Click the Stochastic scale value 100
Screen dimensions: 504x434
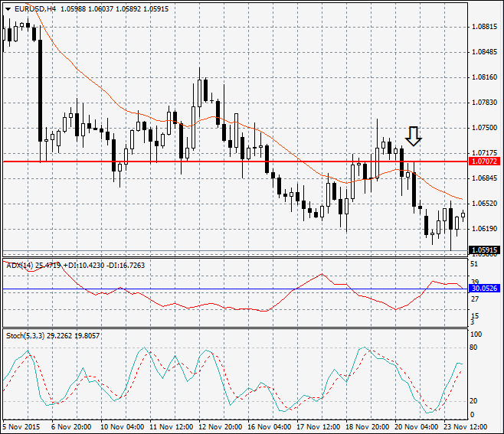click(x=476, y=334)
